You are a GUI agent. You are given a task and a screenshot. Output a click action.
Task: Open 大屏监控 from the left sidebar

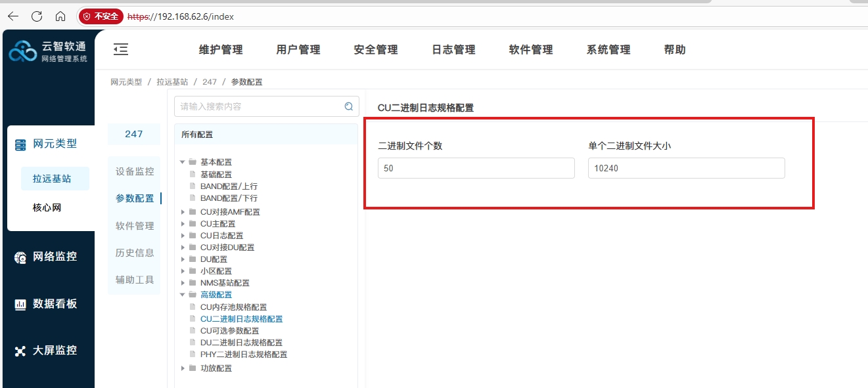pos(55,351)
